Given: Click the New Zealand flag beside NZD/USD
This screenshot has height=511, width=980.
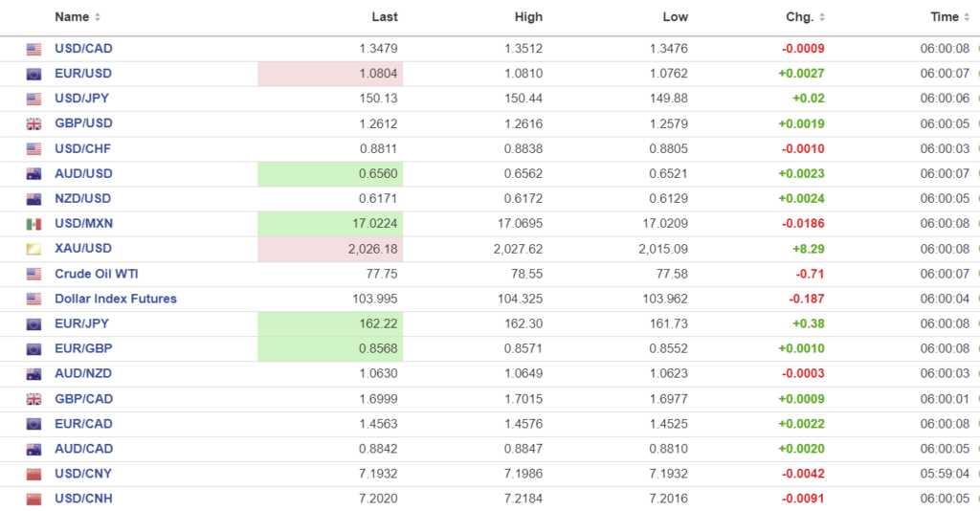Looking at the screenshot, I should (34, 199).
